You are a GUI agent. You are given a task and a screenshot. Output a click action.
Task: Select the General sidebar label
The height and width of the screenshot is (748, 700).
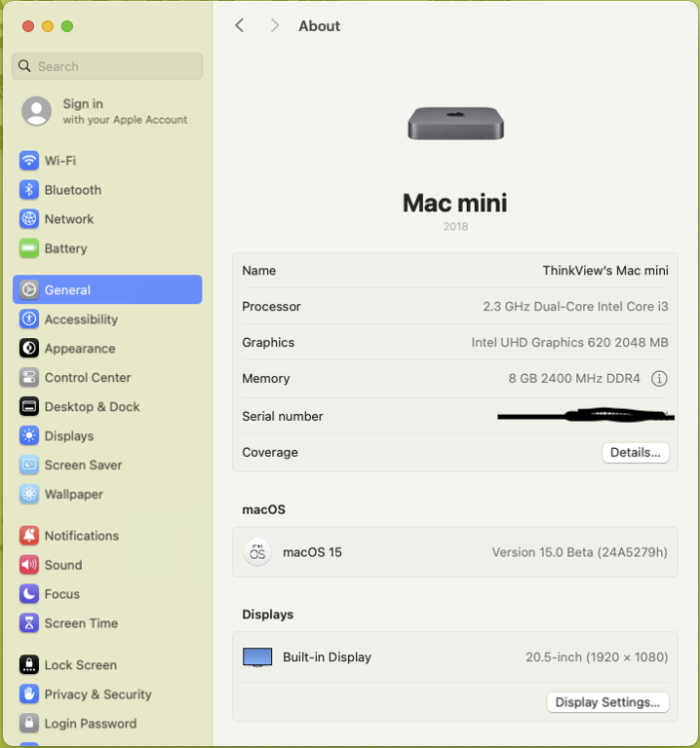pos(67,289)
